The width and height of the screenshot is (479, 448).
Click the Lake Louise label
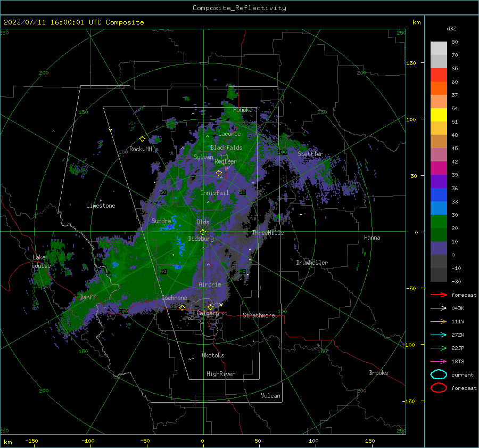(x=42, y=262)
